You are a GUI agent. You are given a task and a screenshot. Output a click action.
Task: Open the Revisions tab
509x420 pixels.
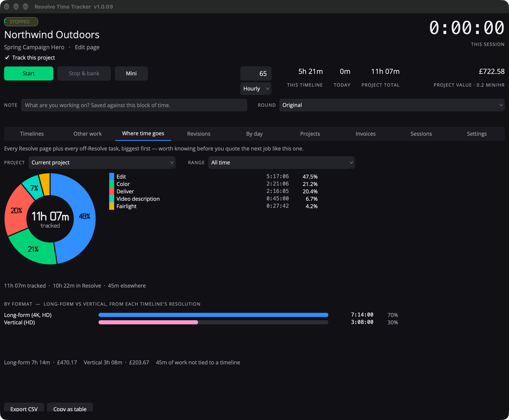tap(199, 134)
